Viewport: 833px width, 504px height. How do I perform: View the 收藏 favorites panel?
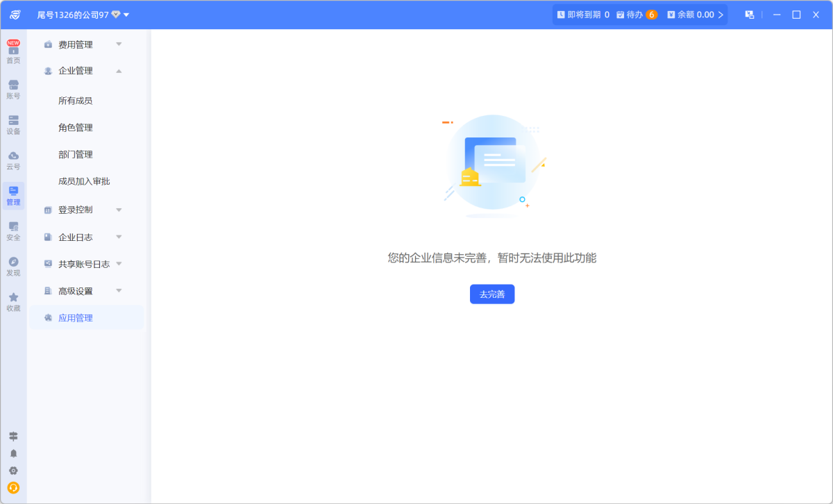click(x=13, y=301)
